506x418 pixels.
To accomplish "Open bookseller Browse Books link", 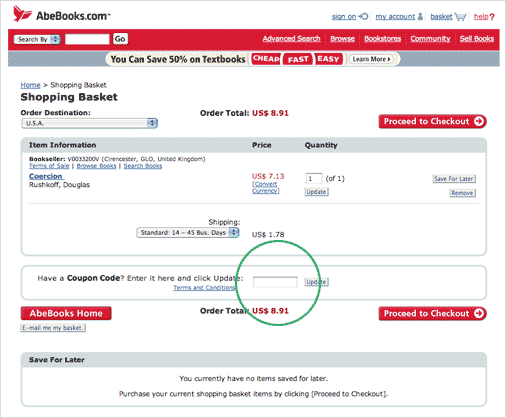I will pyautogui.click(x=96, y=166).
